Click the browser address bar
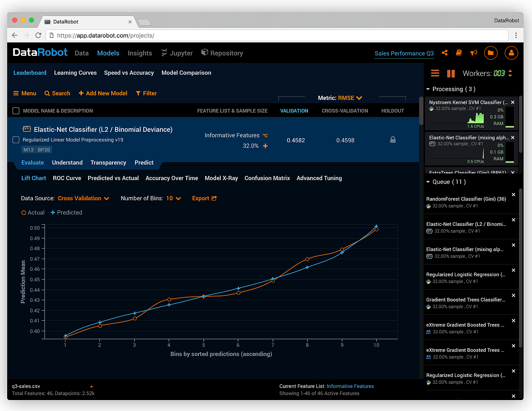Image resolution: width=532 pixels, height=411 pixels. (277, 35)
